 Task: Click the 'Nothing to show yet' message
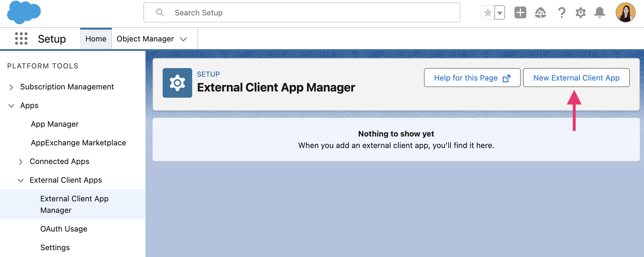coord(396,134)
